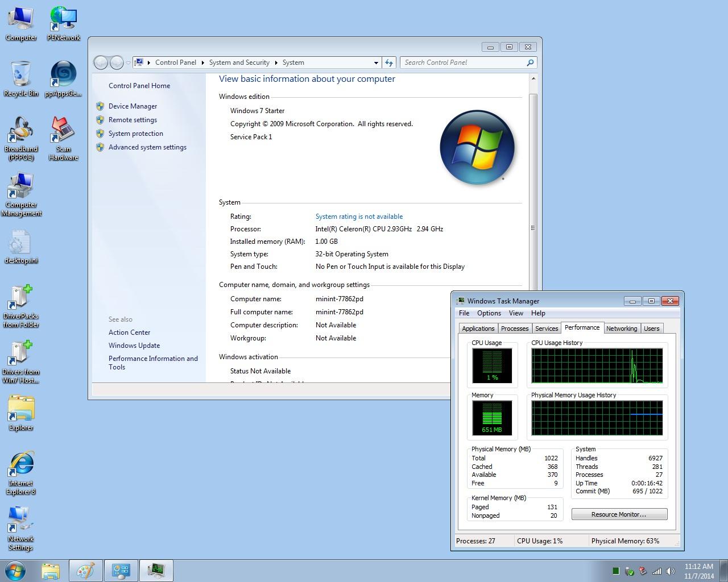Click the Refresh button beside address bar
The image size is (728, 582).
pyautogui.click(x=389, y=63)
